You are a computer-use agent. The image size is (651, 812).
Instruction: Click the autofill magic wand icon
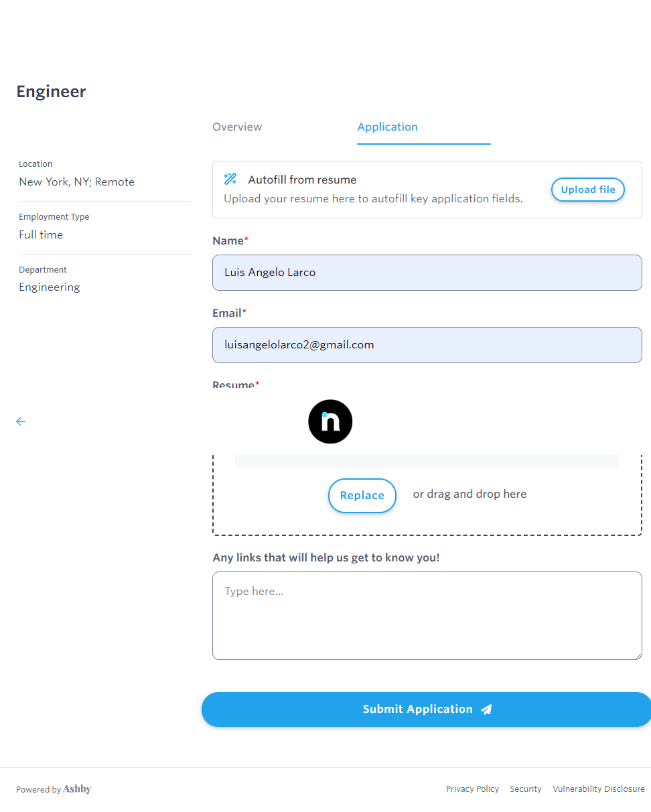(x=230, y=179)
